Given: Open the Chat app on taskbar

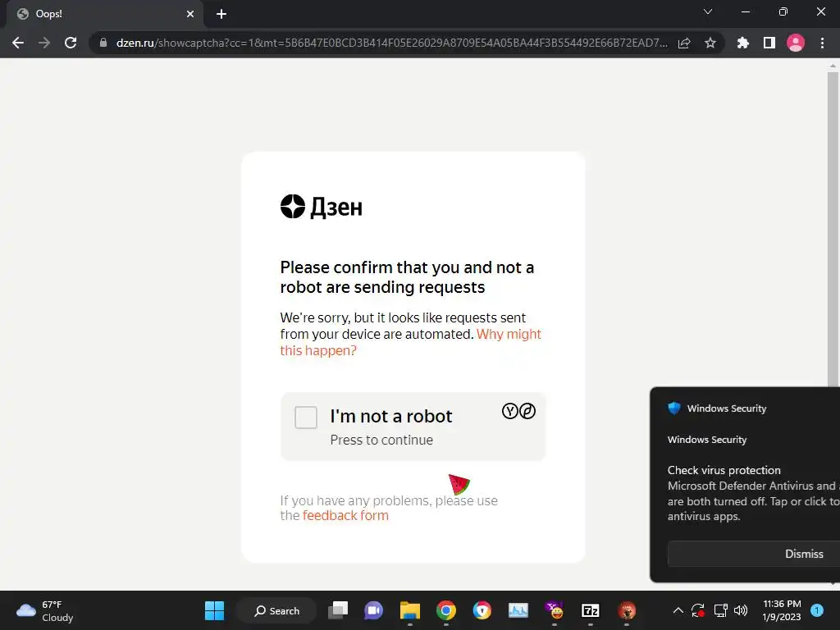Looking at the screenshot, I should pyautogui.click(x=373, y=610).
